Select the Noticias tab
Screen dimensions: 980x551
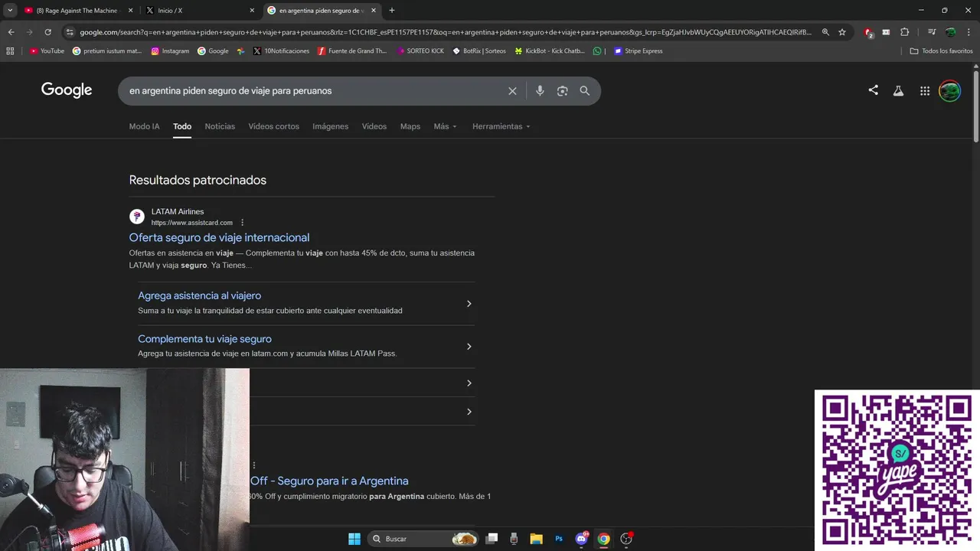coord(220,126)
